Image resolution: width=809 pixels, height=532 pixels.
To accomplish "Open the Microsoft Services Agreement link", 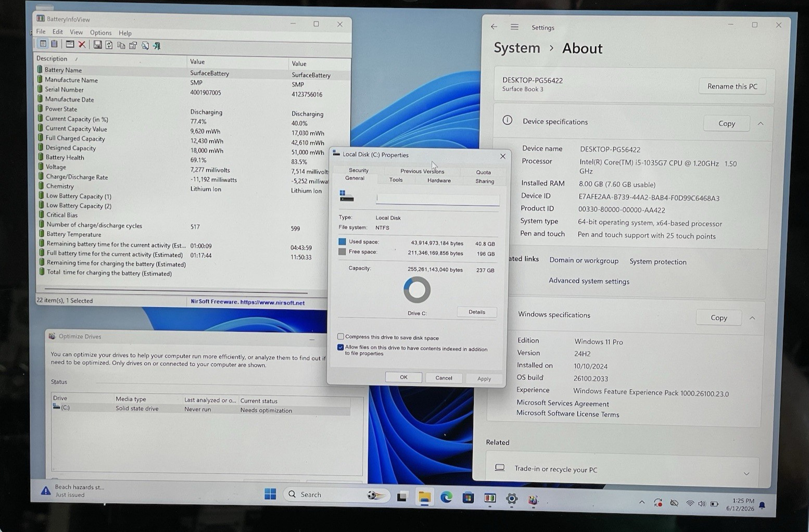I will 562,403.
